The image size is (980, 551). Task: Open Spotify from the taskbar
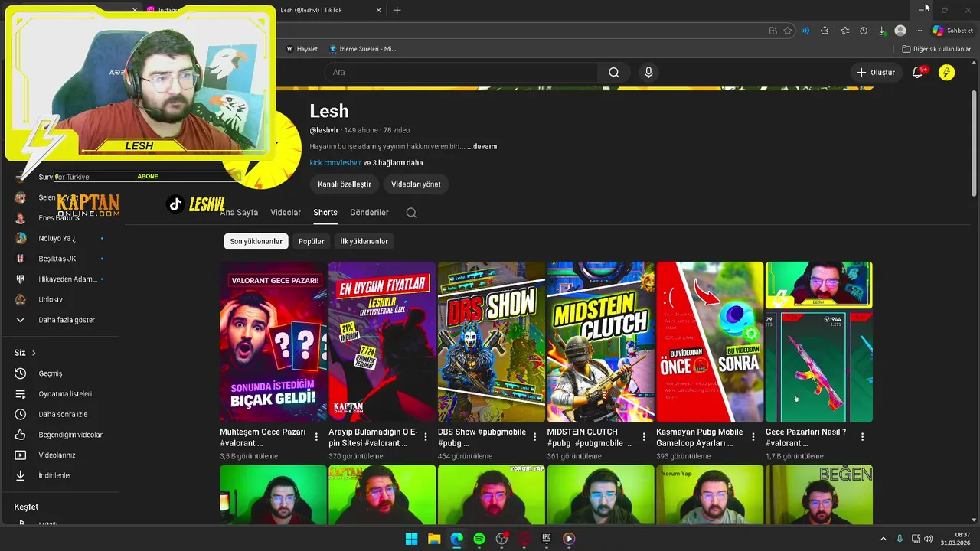[x=479, y=539]
